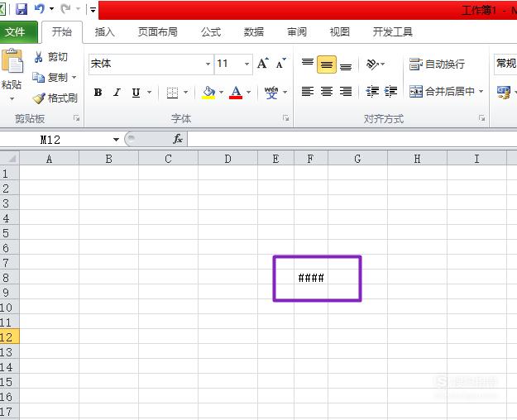
Task: Activate the Format Painter brush
Action: click(39, 98)
